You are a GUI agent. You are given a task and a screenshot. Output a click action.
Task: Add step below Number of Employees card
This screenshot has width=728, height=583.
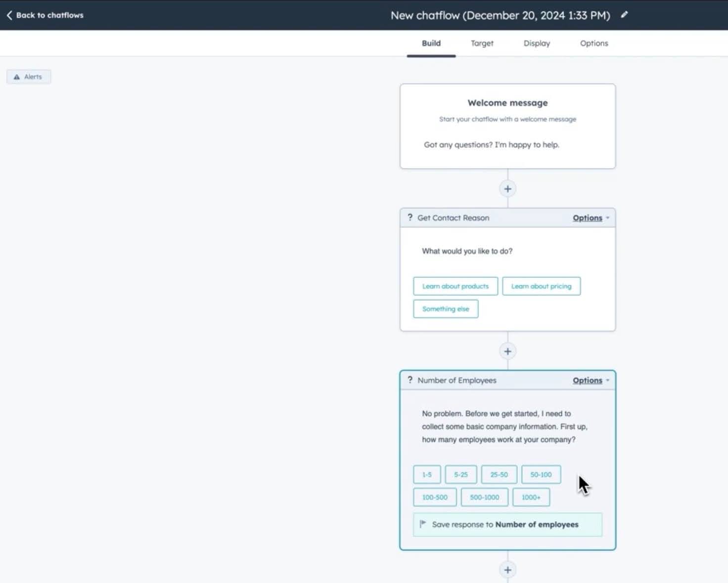coord(507,570)
